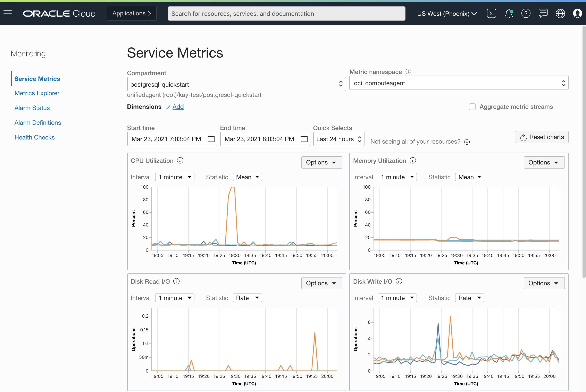Open the notifications bell
The height and width of the screenshot is (392, 586).
click(509, 13)
